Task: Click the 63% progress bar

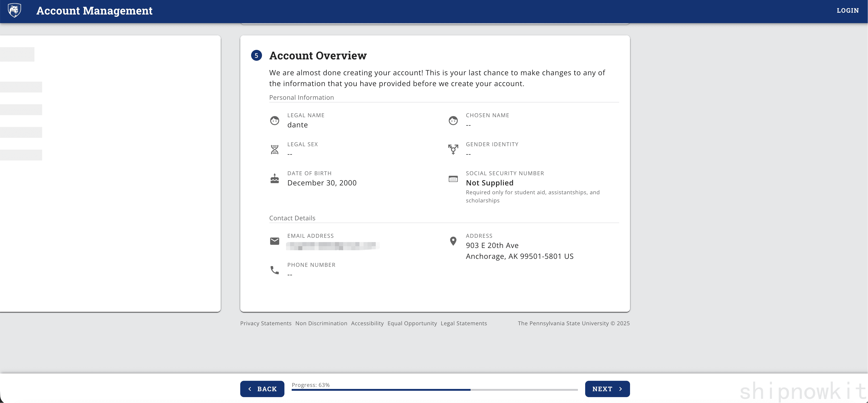Action: (x=435, y=390)
